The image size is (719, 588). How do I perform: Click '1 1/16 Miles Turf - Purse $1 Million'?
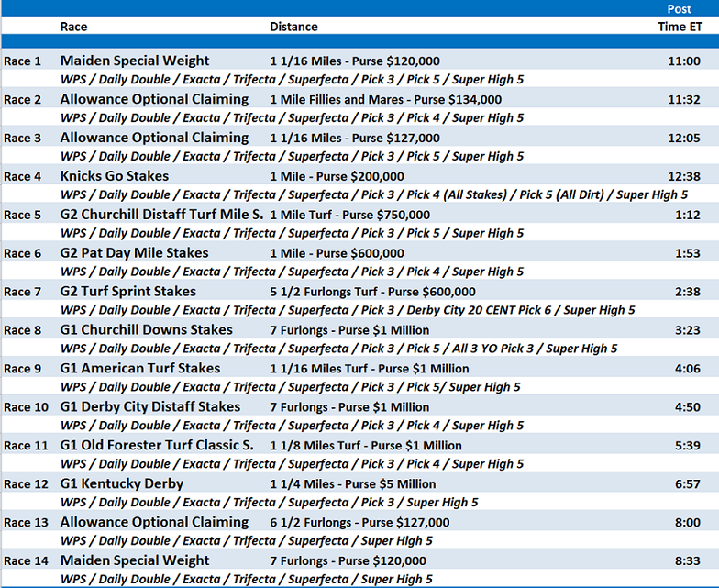coord(369,369)
